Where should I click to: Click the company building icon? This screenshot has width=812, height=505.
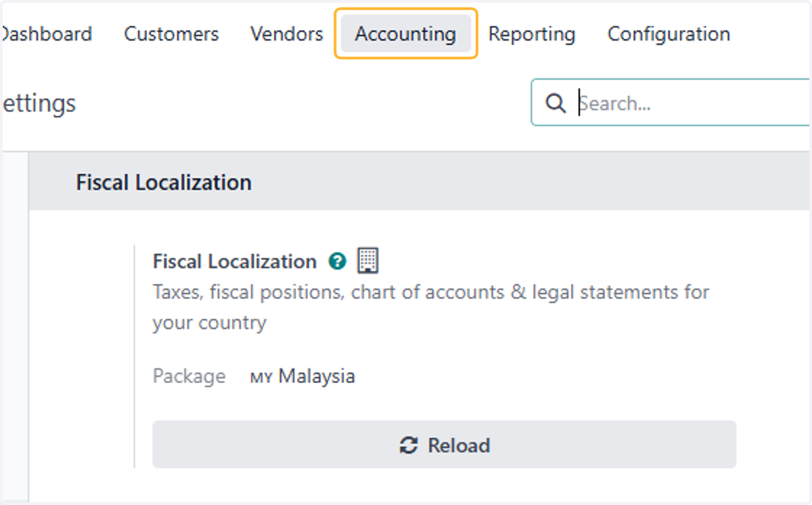tap(367, 260)
